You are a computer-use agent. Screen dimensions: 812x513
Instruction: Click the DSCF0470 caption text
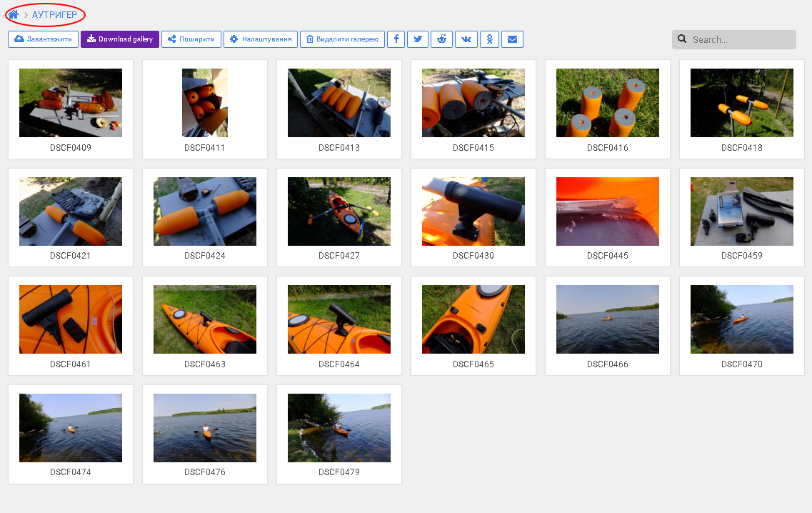(741, 364)
